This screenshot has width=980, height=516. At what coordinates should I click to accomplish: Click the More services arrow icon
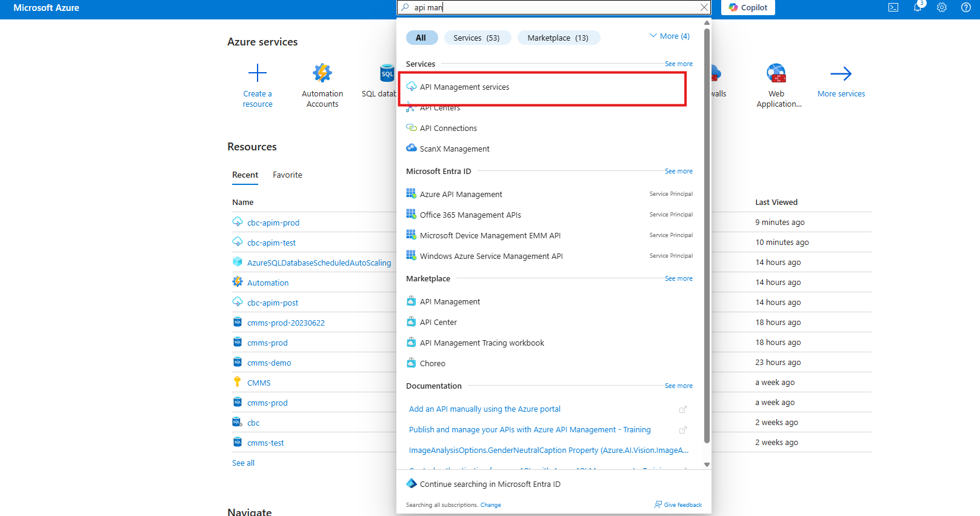coord(841,74)
